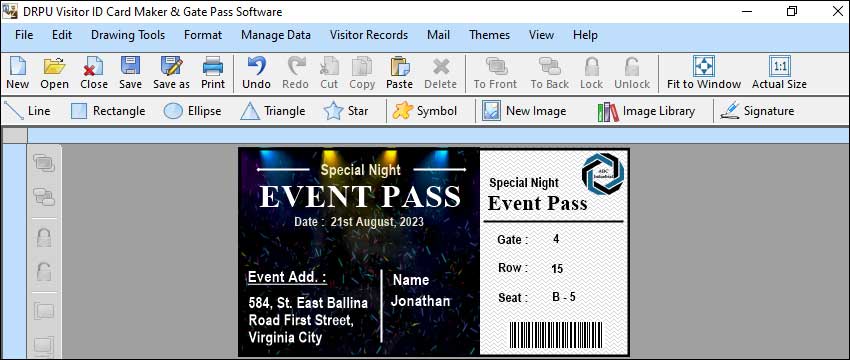Select the Event Pass title on stub
850x360 pixels.
click(x=537, y=203)
